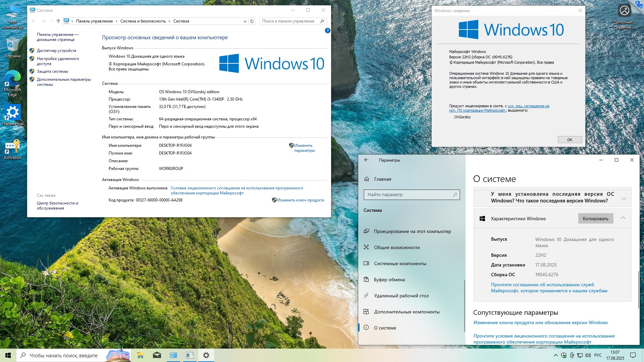The image size is (644, 362).
Task: Expand the latest Windows version question
Action: 624,198
